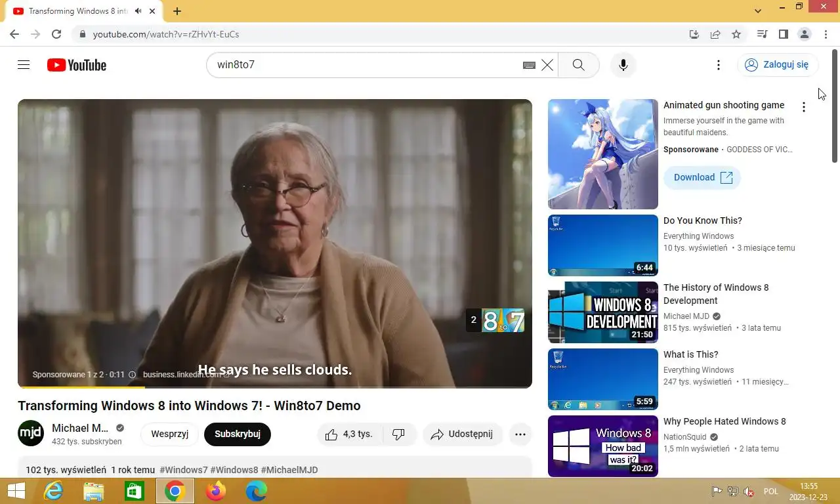Clear the search query with X
This screenshot has height=504, width=840.
pyautogui.click(x=547, y=65)
